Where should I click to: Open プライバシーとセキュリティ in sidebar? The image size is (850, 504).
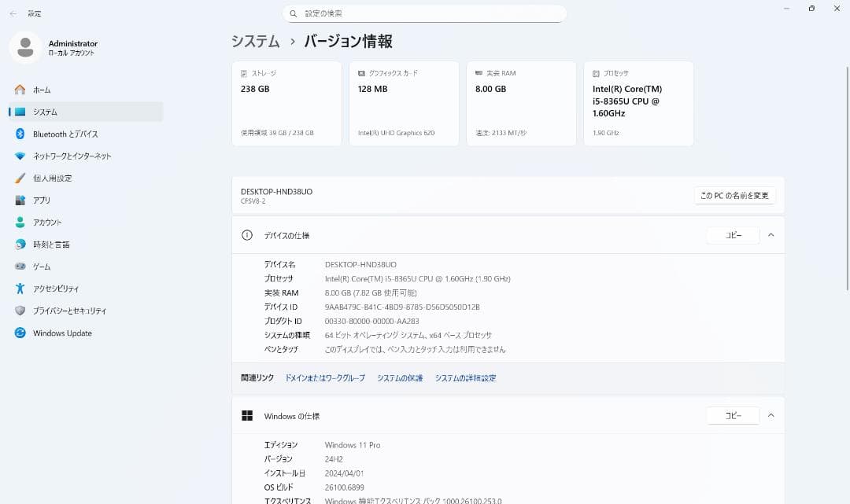click(x=86, y=311)
